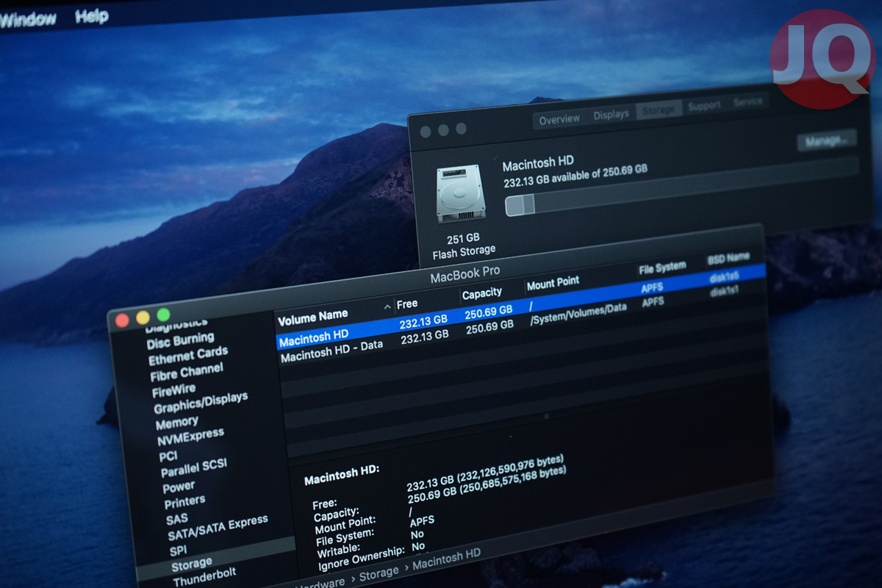Screen dimensions: 882x588
Task: Open the Support tab in About This Mac
Action: pyautogui.click(x=704, y=105)
